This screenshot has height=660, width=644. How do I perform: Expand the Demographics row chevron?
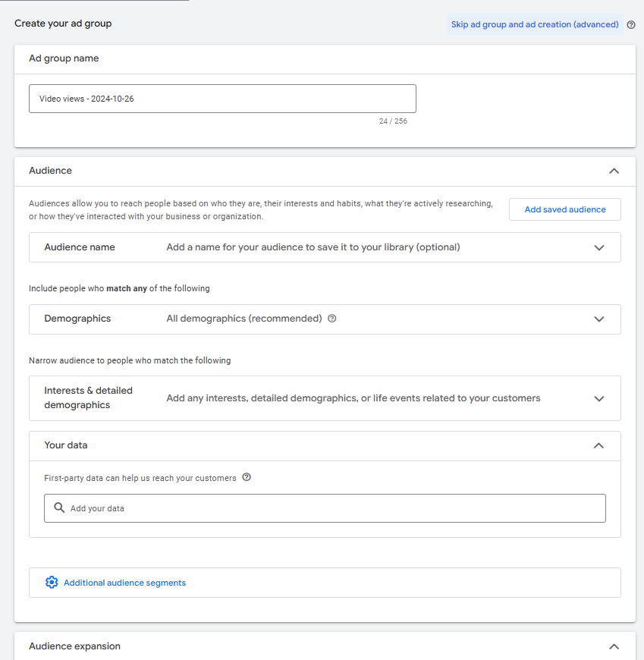click(x=599, y=319)
